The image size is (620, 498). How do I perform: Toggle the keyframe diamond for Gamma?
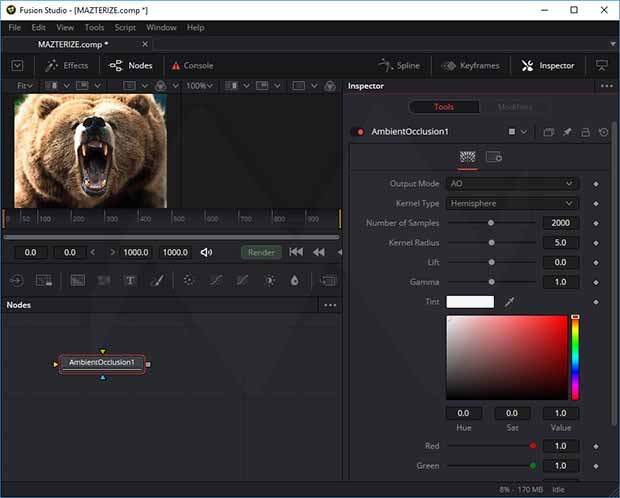(x=596, y=282)
